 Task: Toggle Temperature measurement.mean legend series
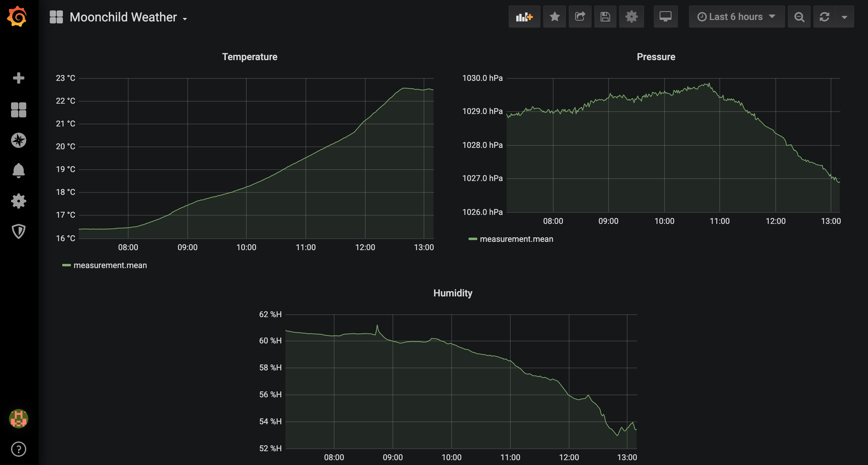(110, 265)
